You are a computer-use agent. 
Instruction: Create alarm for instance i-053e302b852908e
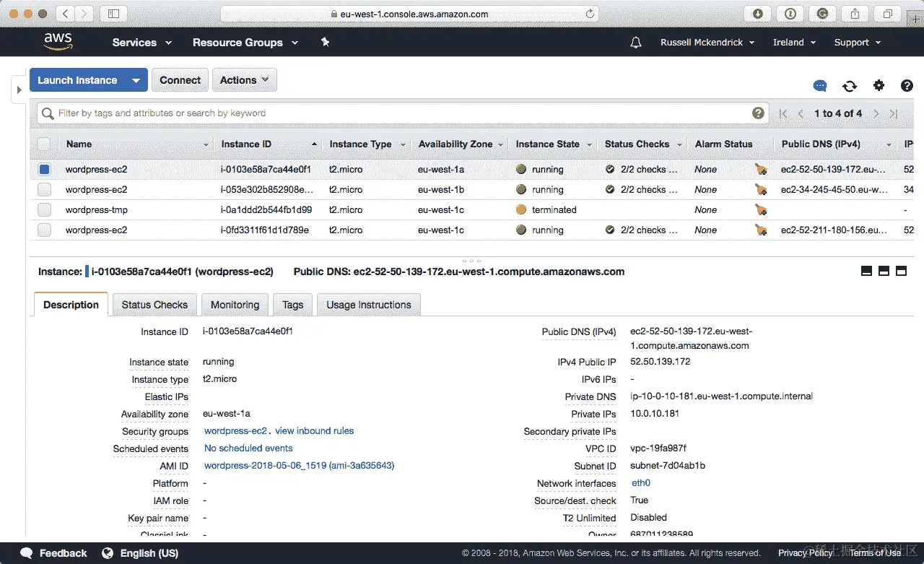coord(761,190)
